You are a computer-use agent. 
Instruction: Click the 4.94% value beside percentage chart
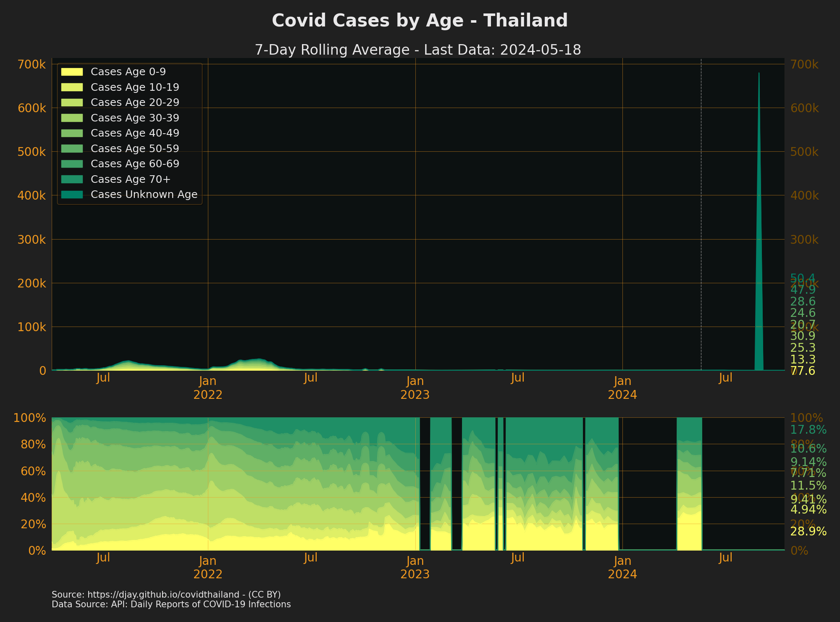(x=808, y=509)
